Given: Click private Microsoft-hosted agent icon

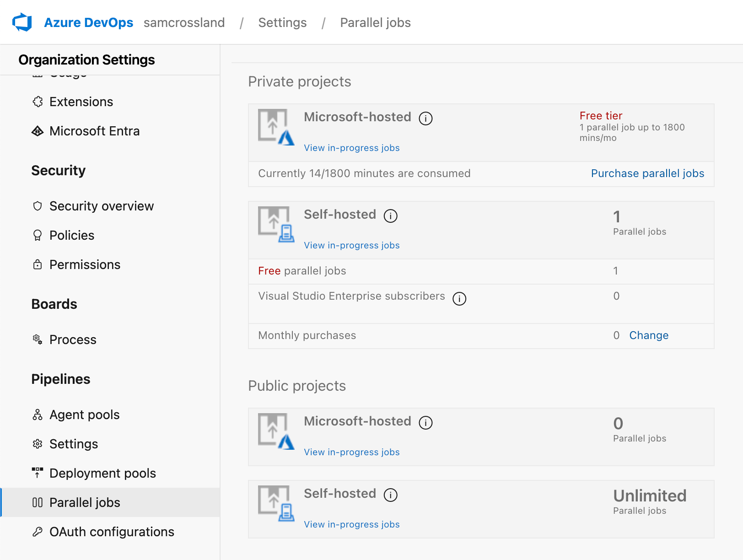Looking at the screenshot, I should [276, 127].
